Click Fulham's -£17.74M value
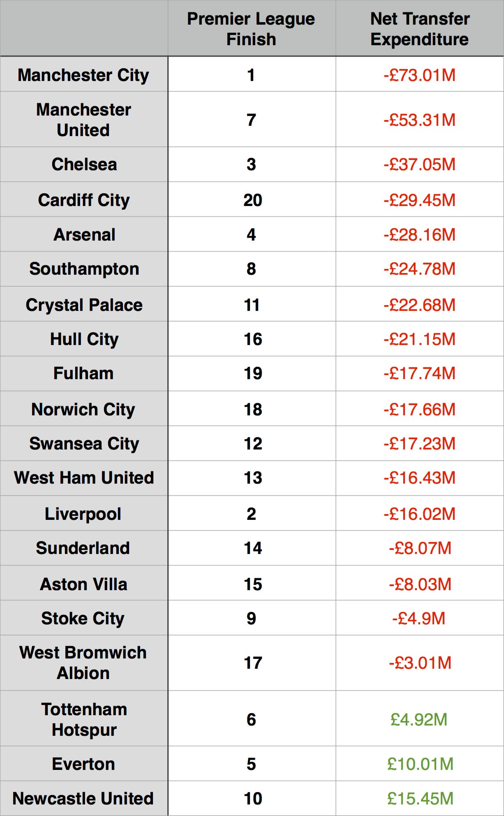This screenshot has width=504, height=816. tap(419, 373)
